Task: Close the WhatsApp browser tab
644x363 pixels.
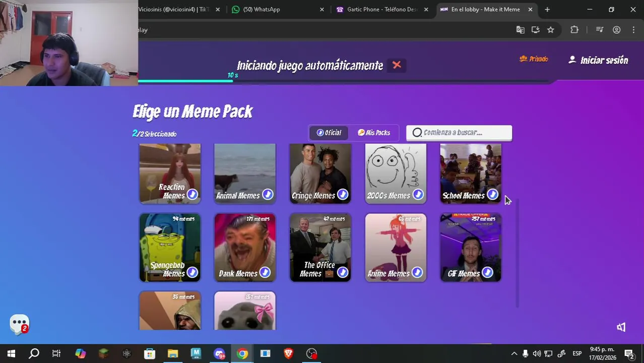Action: [x=322, y=9]
